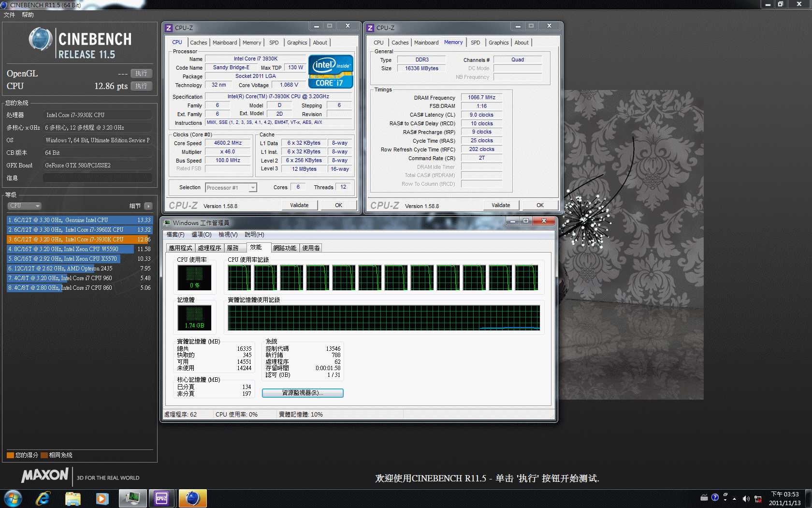The image size is (812, 508).
Task: Show hidden tray icons arrow
Action: click(x=734, y=499)
